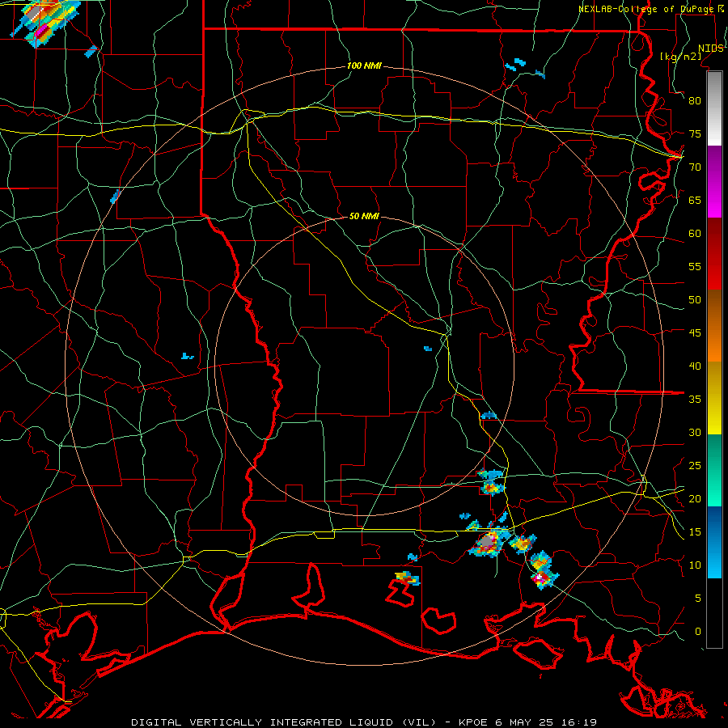Click the 6 MAY 25 16:19 timestamp
This screenshot has height=728, width=728.
click(x=547, y=722)
